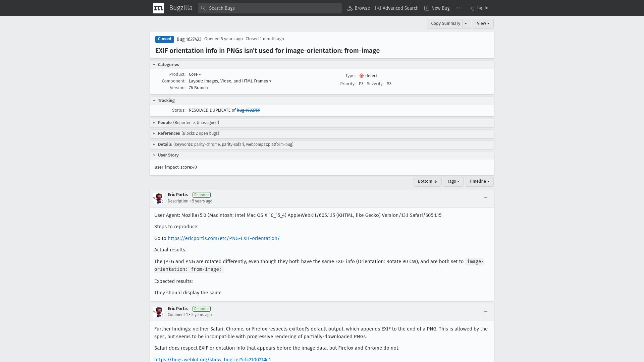This screenshot has width=644, height=362.
Task: Open Browse in the top navigation
Action: click(x=359, y=8)
